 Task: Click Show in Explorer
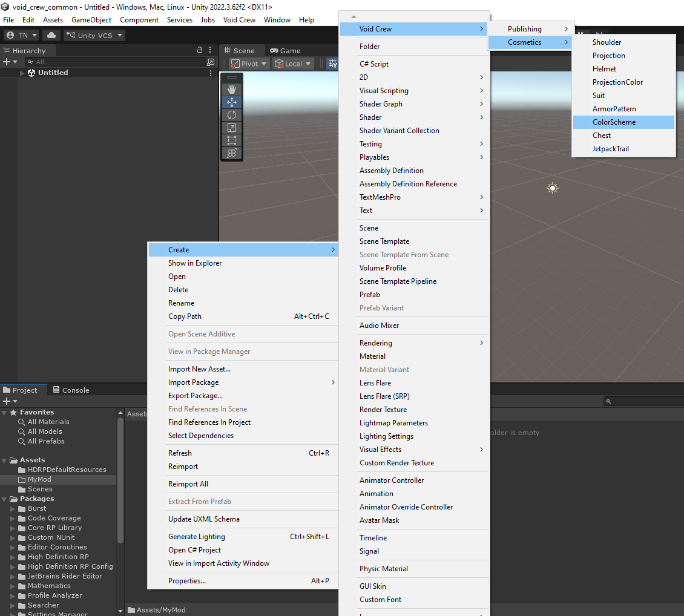[243, 263]
